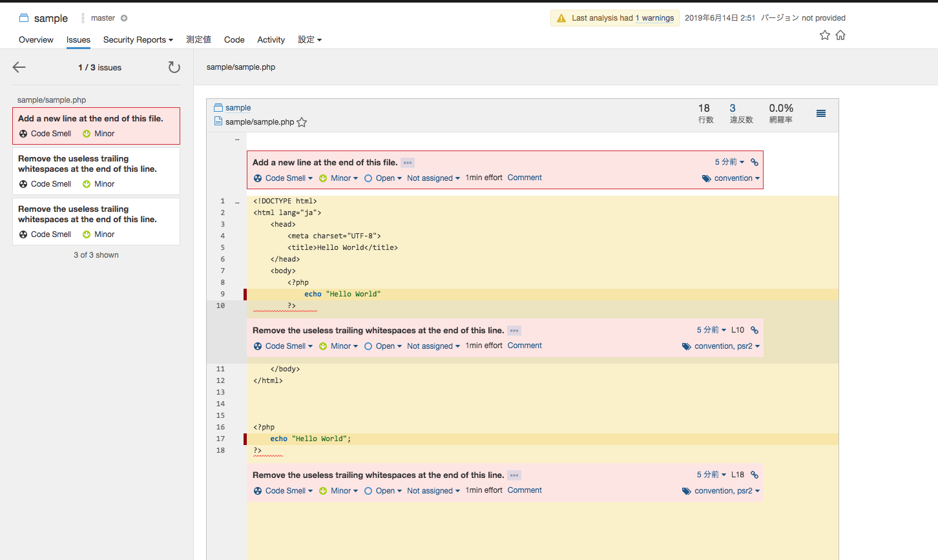
Task: Show rule details for the L18 trailing whitespace issue
Action: click(514, 475)
